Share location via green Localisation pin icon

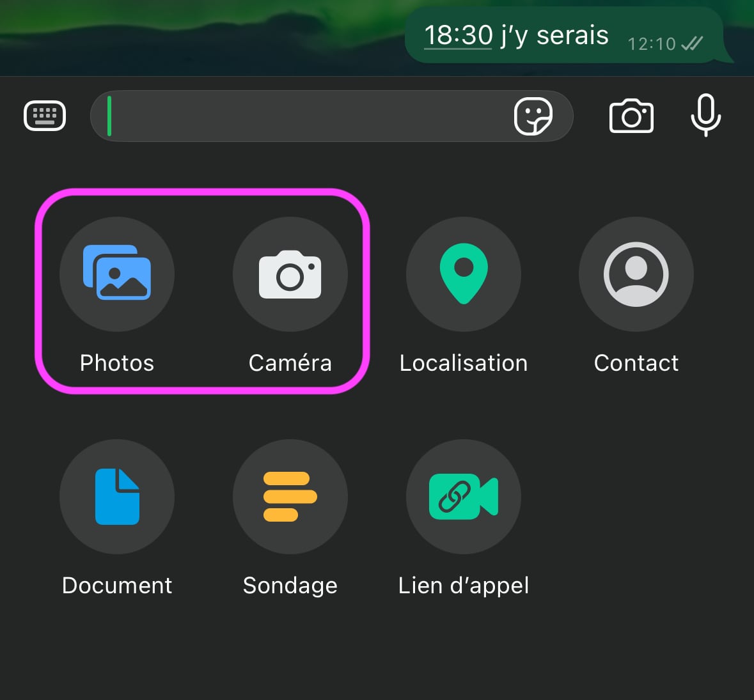tap(464, 274)
